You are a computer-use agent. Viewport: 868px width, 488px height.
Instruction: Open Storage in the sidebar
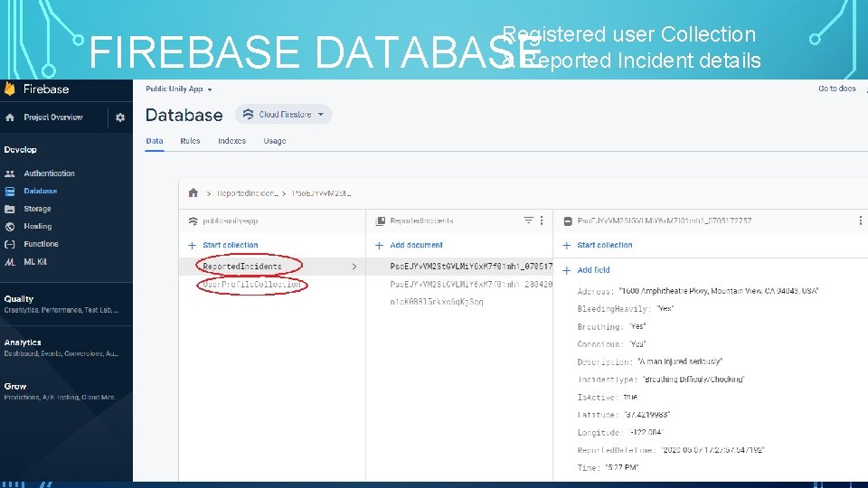click(37, 209)
